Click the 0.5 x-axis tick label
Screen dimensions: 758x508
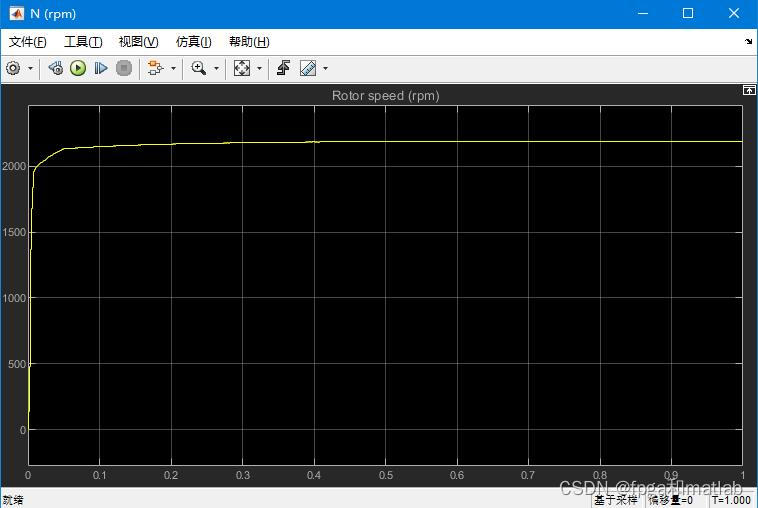(x=386, y=476)
